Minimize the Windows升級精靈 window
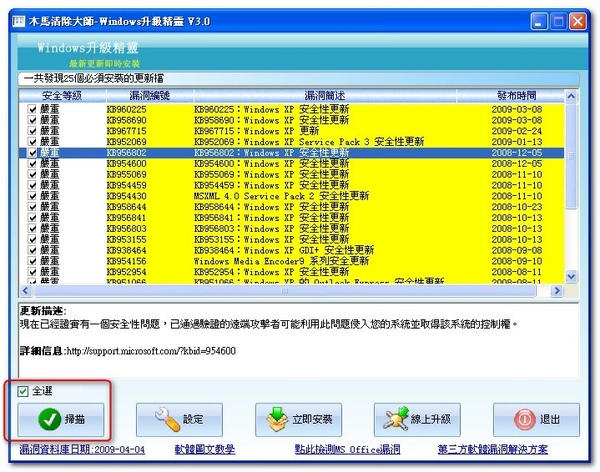 coord(539,21)
